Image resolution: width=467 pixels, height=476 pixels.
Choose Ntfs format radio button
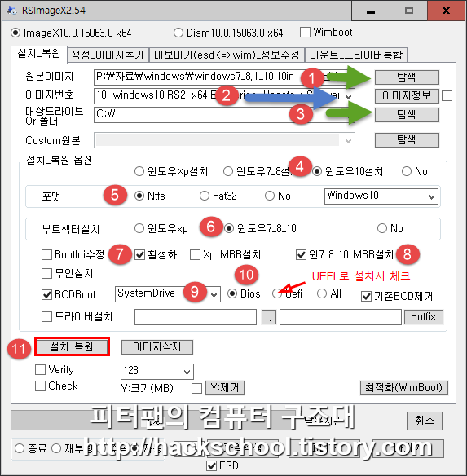click(x=139, y=196)
